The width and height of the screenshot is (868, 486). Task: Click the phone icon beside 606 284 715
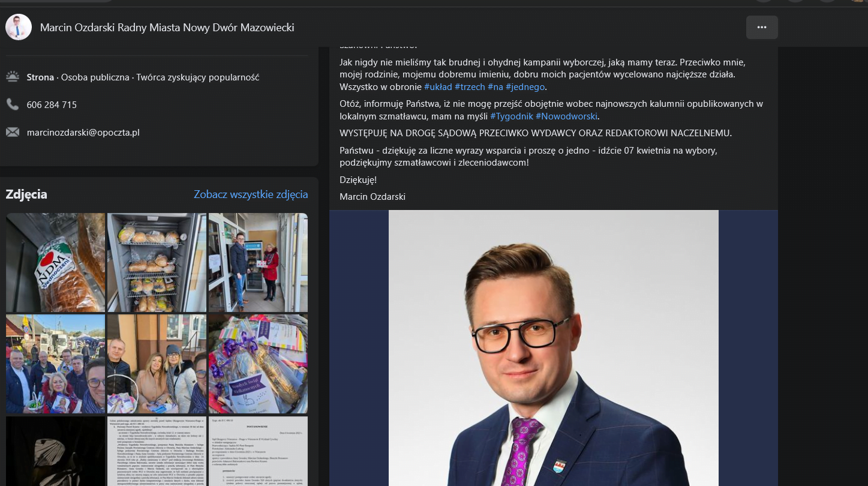(13, 104)
